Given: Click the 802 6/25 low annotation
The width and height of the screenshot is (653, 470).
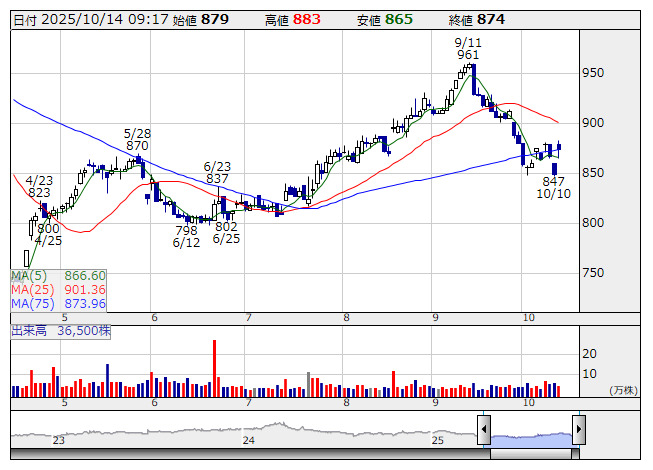Looking at the screenshot, I should coord(226,233).
